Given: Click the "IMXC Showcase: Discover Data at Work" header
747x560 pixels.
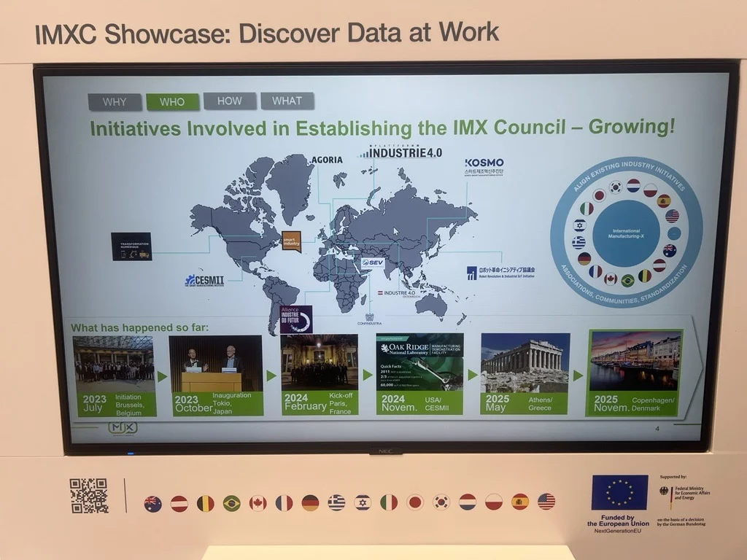Looking at the screenshot, I should (267, 34).
